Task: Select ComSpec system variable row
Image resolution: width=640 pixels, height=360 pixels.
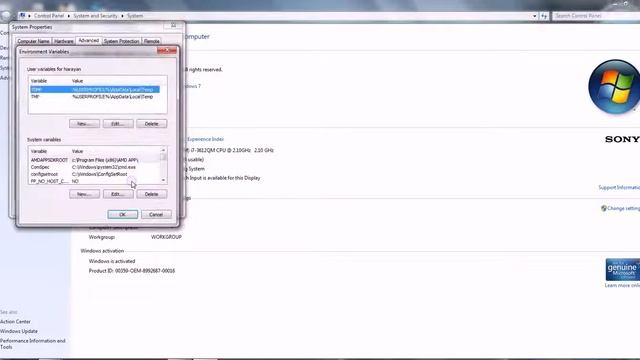Action: (x=95, y=167)
